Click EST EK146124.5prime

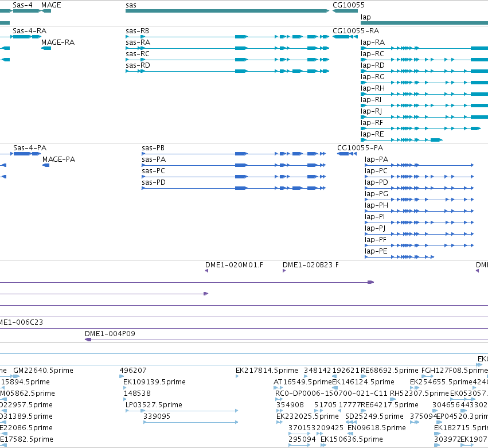tap(363, 382)
